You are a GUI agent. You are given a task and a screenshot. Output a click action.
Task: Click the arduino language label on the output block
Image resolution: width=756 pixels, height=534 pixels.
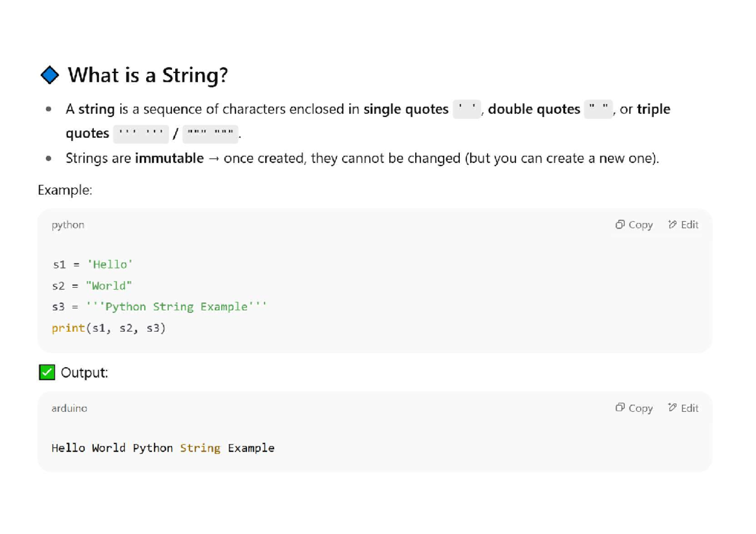click(69, 408)
